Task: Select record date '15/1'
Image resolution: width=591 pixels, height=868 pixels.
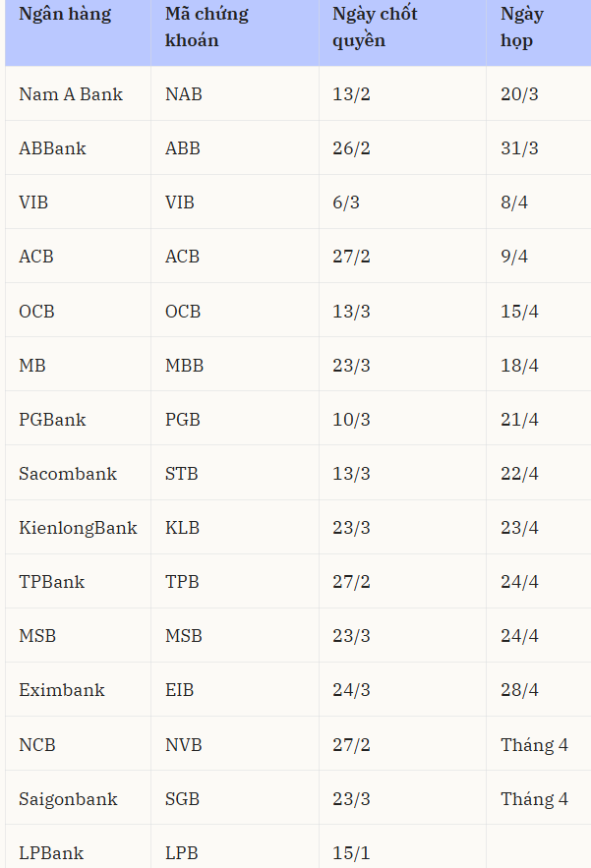Action: pos(351,853)
